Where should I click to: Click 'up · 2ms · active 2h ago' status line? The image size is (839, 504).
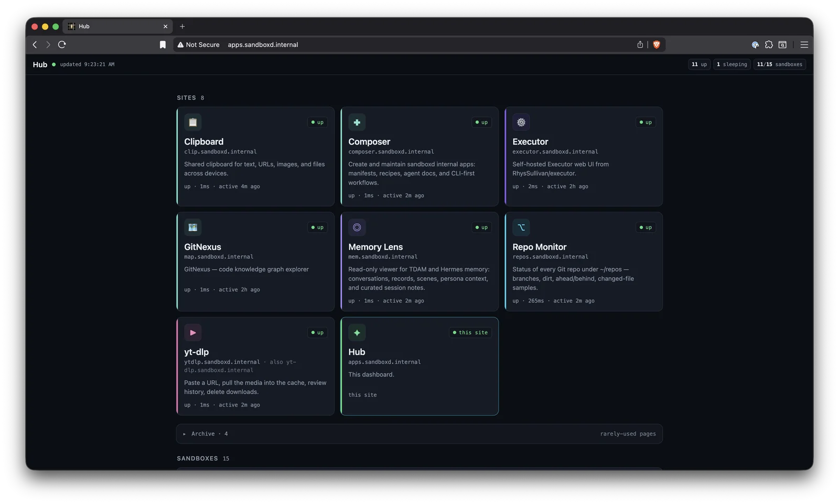[550, 187]
